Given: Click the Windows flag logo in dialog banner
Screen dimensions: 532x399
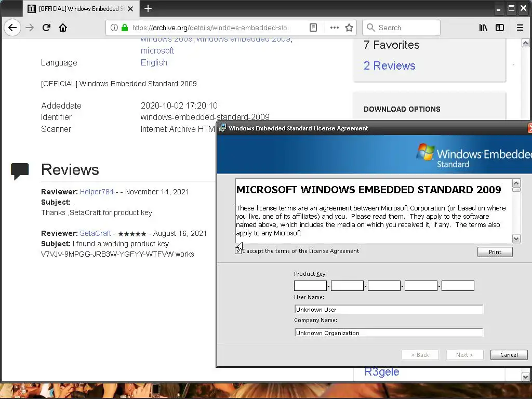Looking at the screenshot, I should tap(425, 151).
